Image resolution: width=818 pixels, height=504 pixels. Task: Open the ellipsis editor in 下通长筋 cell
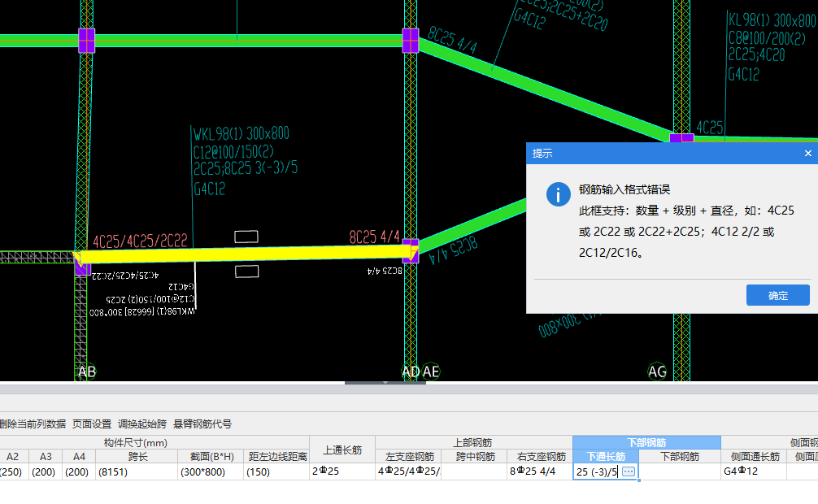pyautogui.click(x=629, y=471)
